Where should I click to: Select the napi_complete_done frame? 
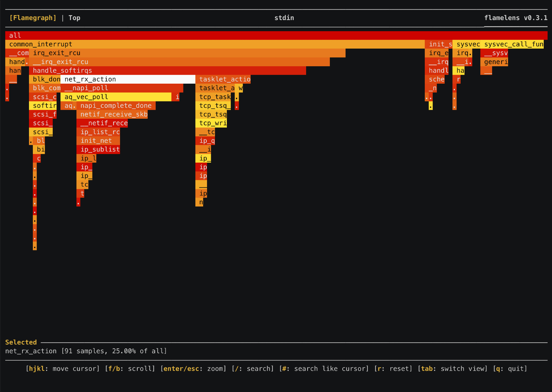(116, 106)
